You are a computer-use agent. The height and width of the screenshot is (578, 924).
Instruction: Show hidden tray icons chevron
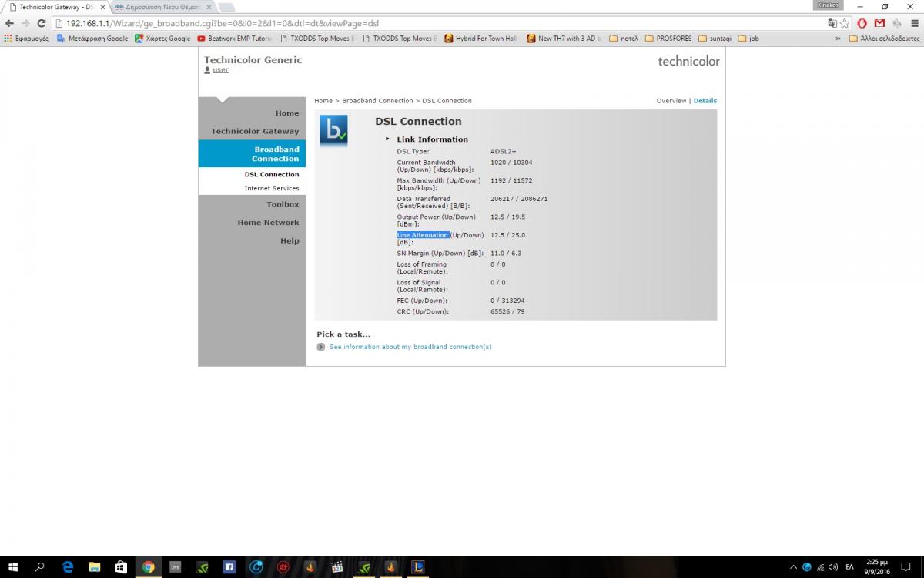coord(793,566)
